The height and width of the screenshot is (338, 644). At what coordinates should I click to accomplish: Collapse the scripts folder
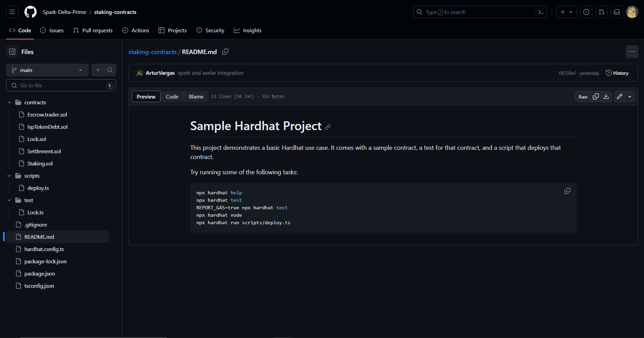[9, 176]
